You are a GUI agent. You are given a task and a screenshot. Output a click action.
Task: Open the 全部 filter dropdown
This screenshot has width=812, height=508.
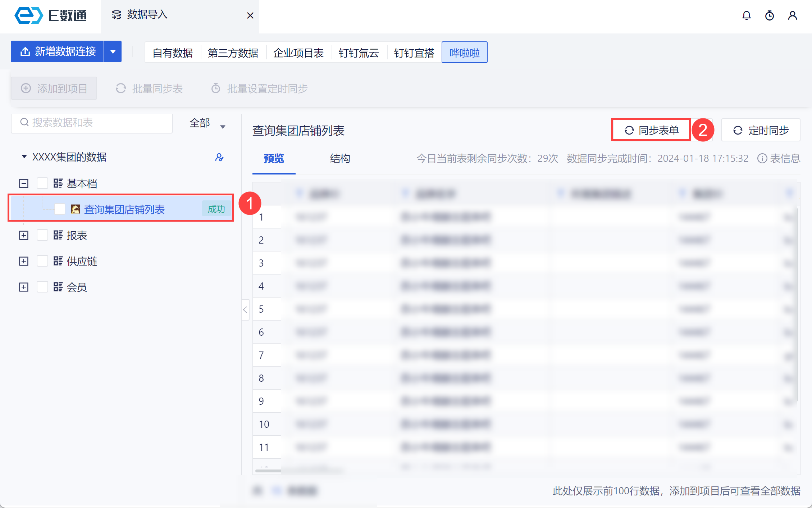pos(207,123)
